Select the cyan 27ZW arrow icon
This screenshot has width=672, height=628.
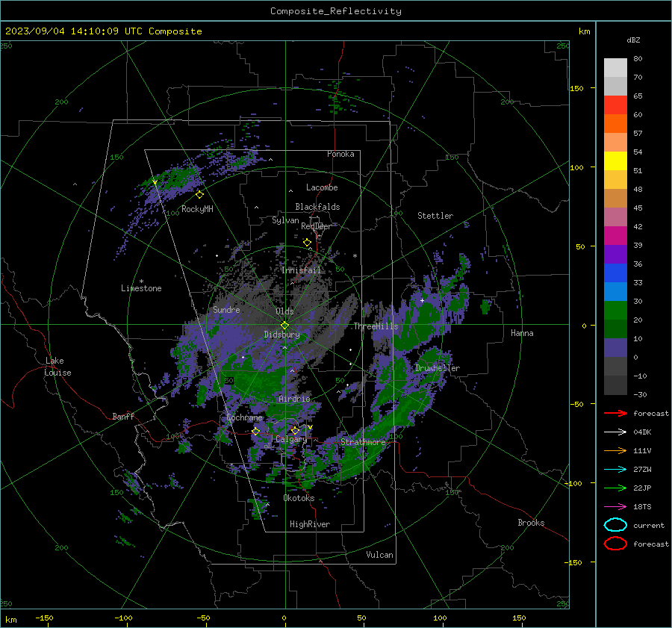615,470
